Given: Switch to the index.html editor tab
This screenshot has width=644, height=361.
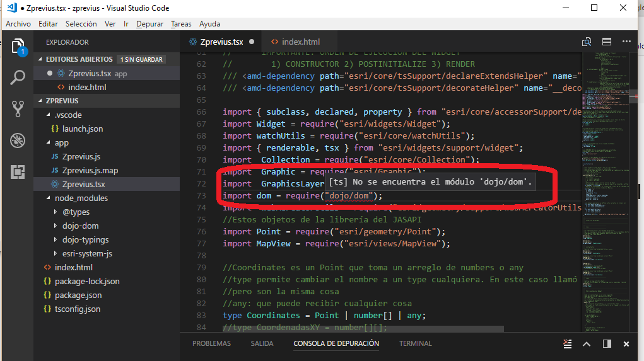Looking at the screenshot, I should 300,42.
